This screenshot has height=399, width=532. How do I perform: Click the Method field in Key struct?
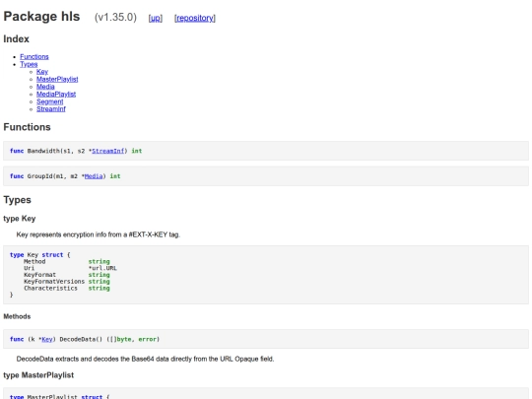click(x=34, y=262)
